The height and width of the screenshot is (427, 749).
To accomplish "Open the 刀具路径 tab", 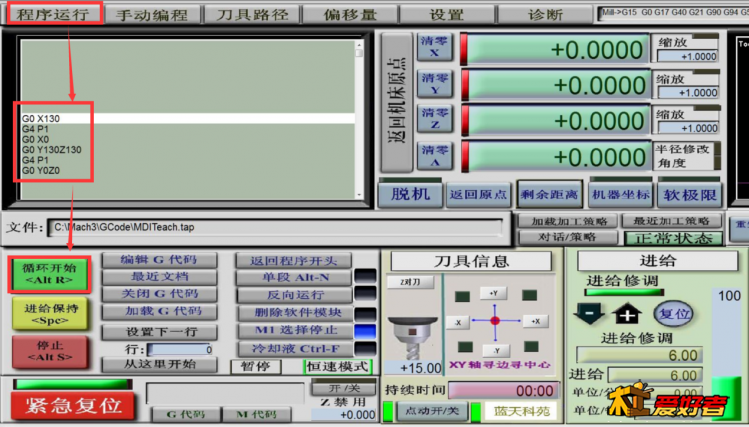I will 252,14.
